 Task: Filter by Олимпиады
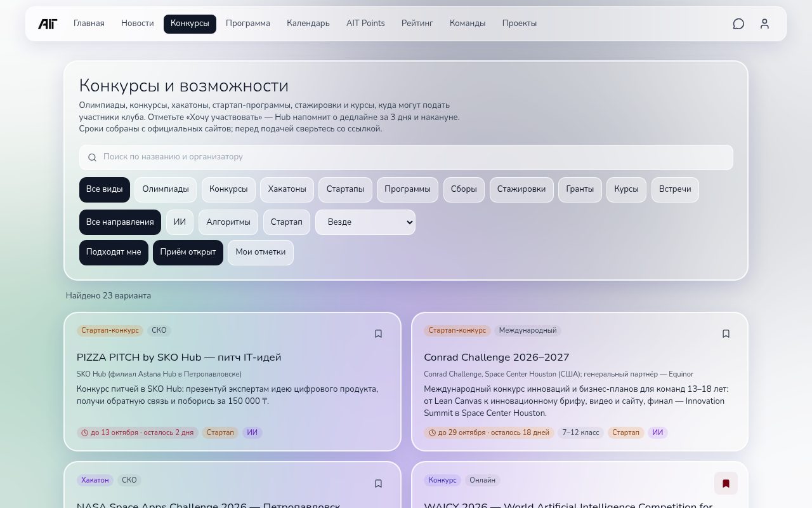(166, 190)
